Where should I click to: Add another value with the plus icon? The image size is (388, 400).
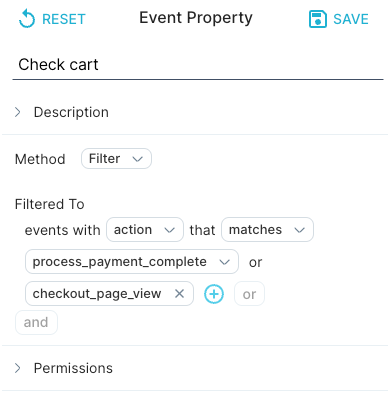click(214, 294)
